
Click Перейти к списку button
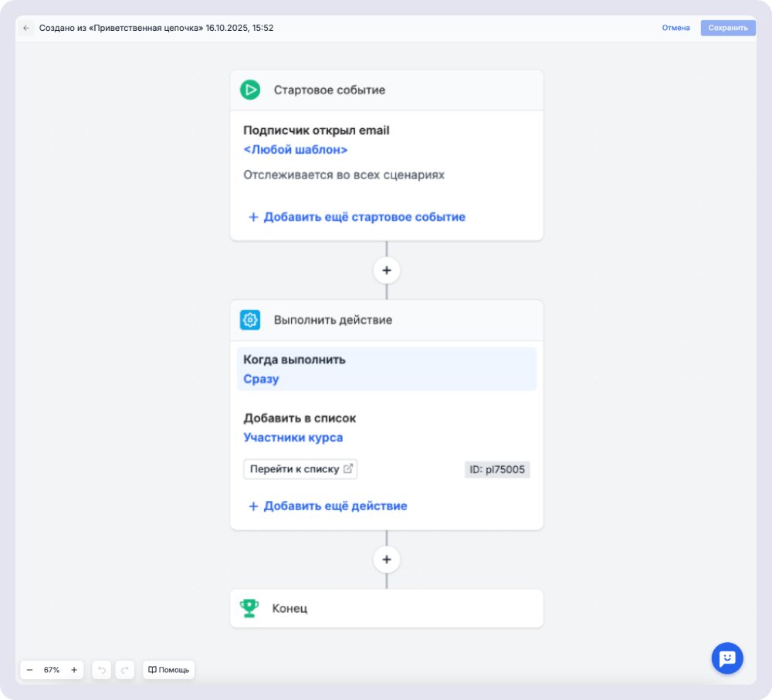point(300,468)
